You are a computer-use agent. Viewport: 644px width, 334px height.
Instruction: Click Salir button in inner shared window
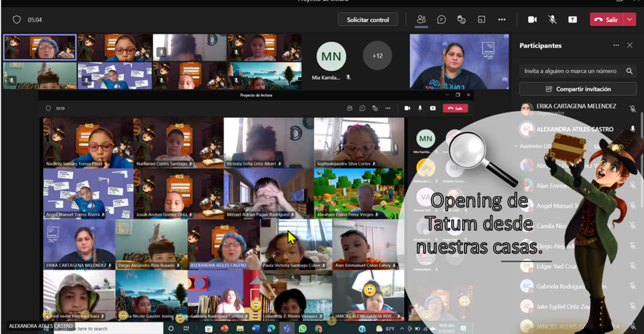455,108
